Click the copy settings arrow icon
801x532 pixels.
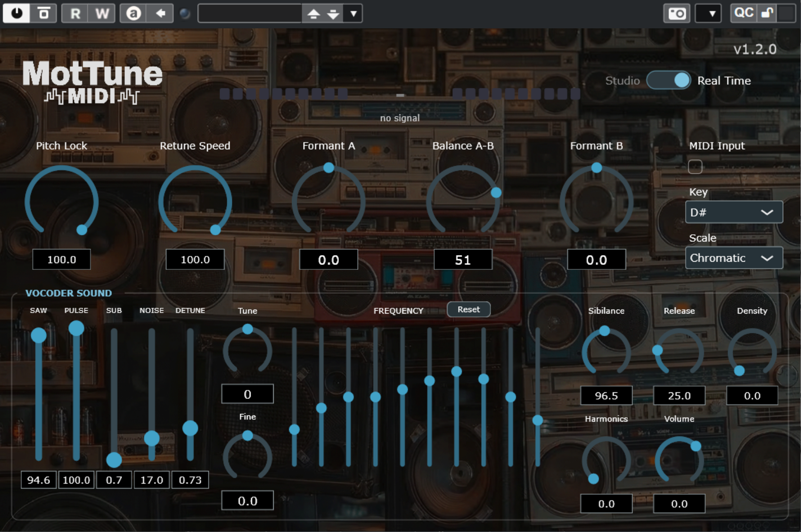(x=160, y=13)
